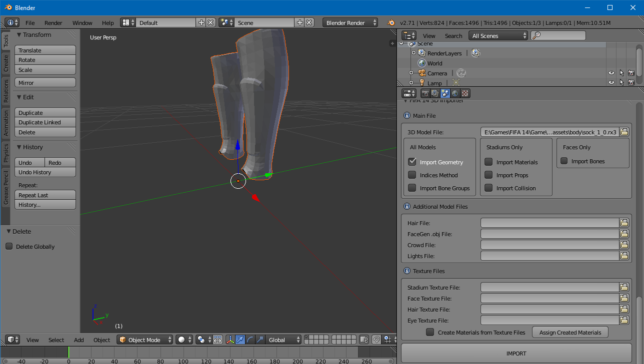This screenshot has height=364, width=644.
Task: Browse for the FaceGen .obj File
Action: tap(624, 234)
